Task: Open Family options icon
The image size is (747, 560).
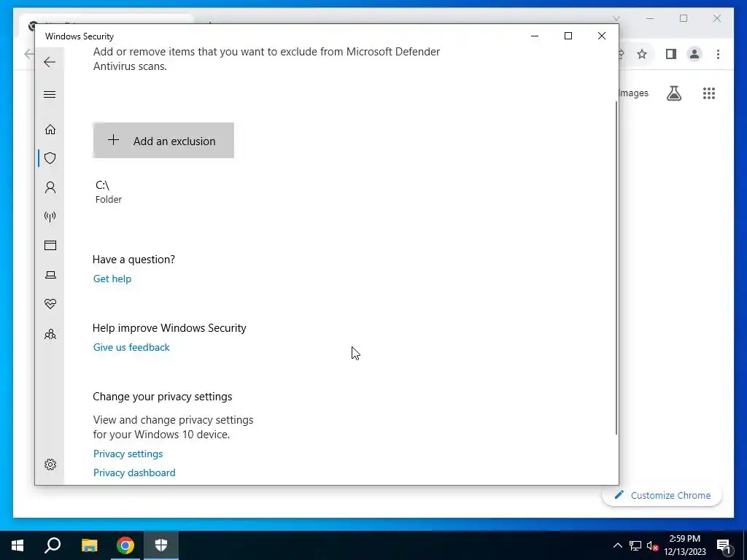Action: click(50, 334)
